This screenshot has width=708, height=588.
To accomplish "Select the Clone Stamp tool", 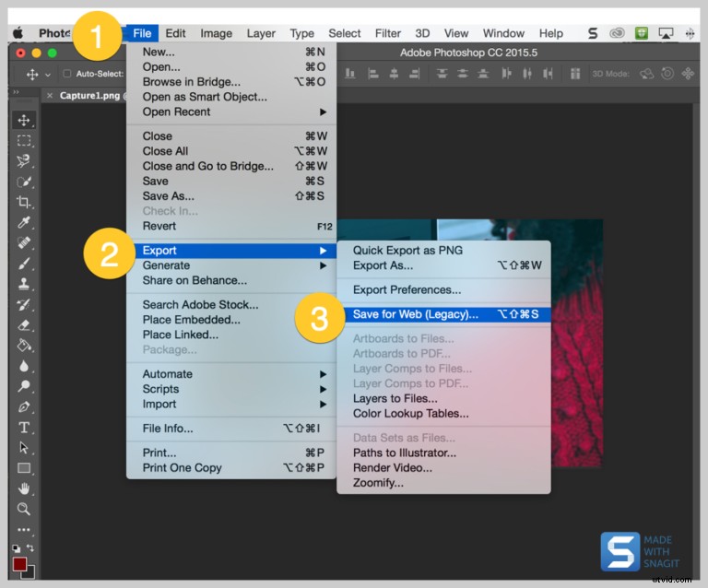I will point(24,284).
